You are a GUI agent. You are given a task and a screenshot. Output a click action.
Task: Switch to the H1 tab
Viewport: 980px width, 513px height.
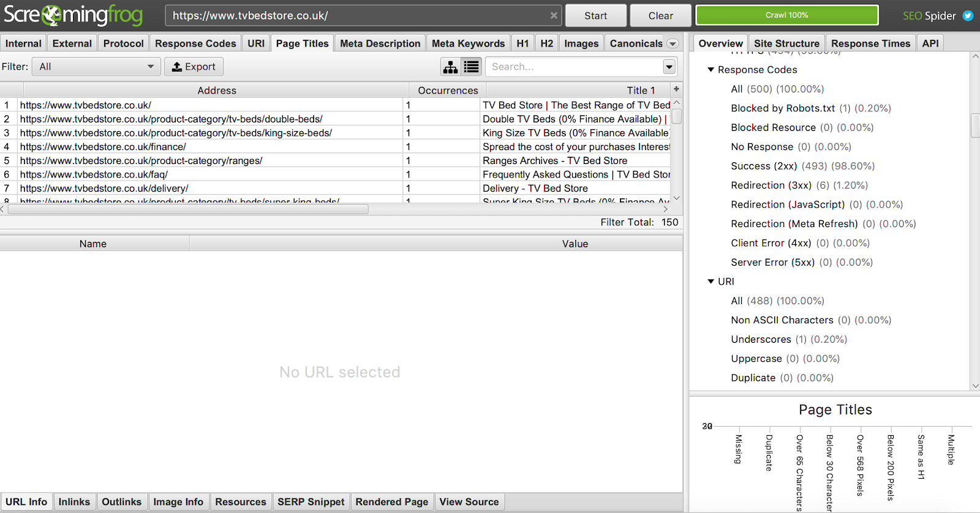[x=522, y=43]
